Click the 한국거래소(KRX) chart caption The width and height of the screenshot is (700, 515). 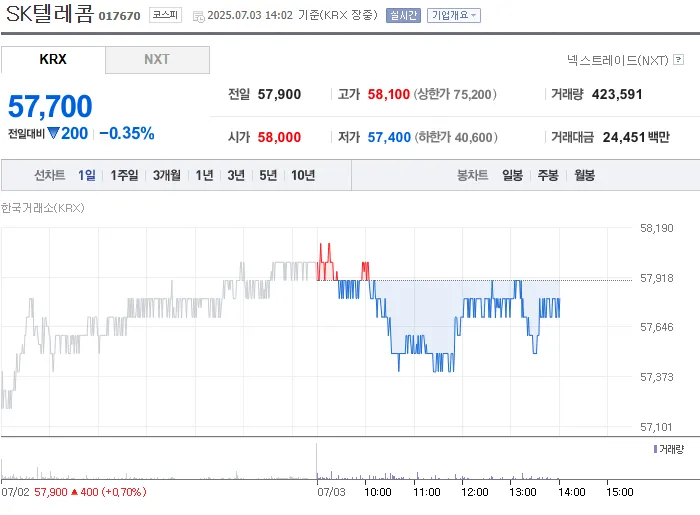click(x=42, y=208)
